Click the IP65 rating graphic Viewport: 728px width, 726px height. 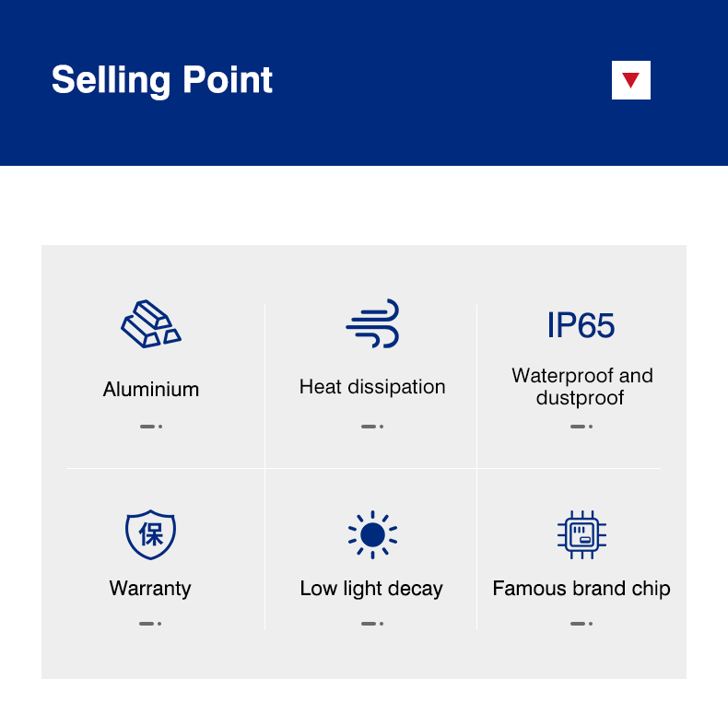point(581,325)
